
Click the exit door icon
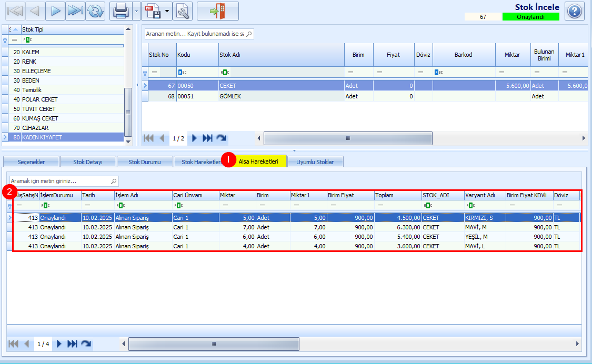(217, 11)
